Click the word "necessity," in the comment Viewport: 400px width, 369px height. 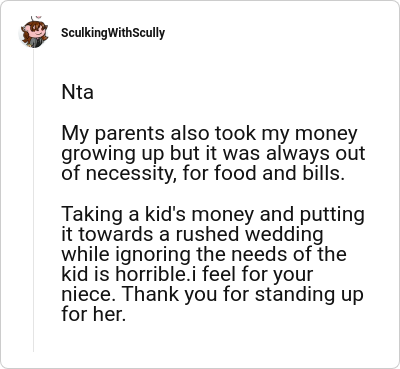point(131,174)
